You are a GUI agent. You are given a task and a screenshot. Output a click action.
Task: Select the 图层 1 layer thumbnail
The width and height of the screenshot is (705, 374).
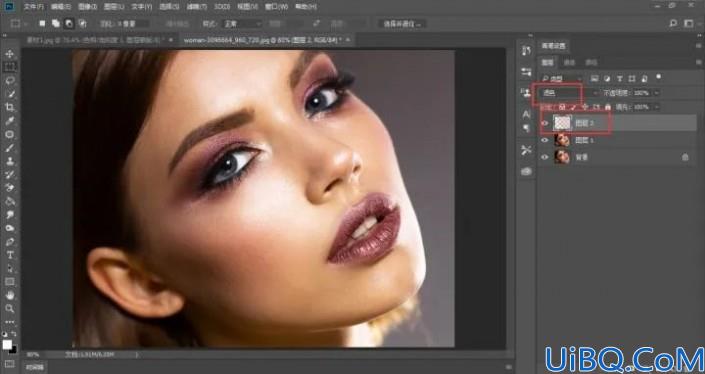562,140
